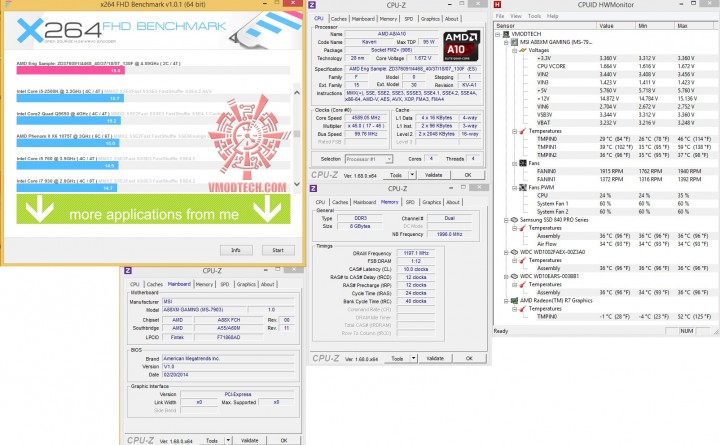Click the CPU-Z icon in the Mainboard tab window's title bar
This screenshot has width=720, height=445.
[x=128, y=270]
